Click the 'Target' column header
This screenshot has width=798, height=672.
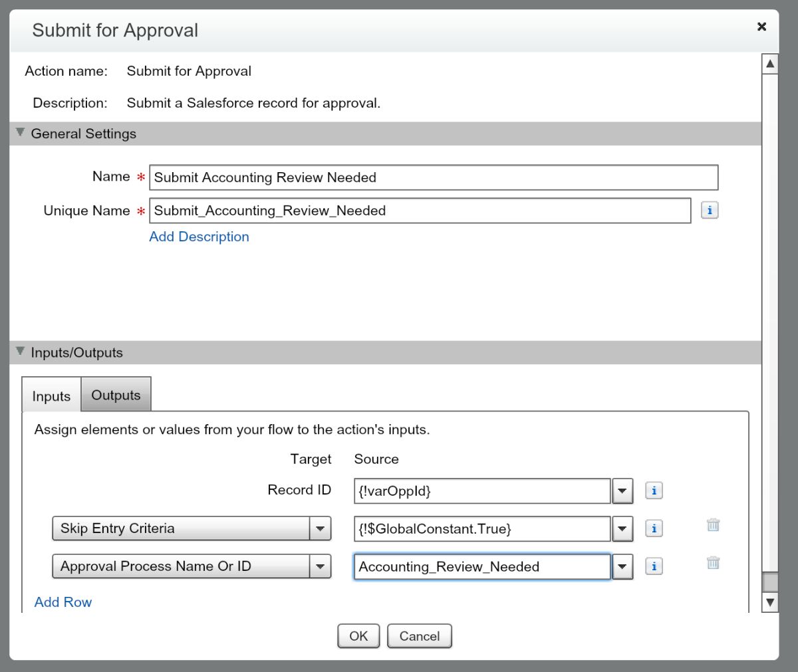[x=311, y=459]
